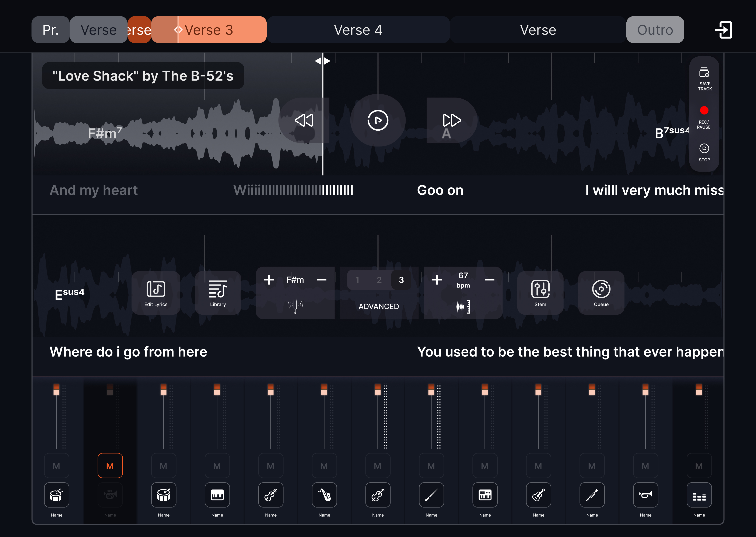
Task: Mute the equalizer bars channel
Action: click(699, 466)
